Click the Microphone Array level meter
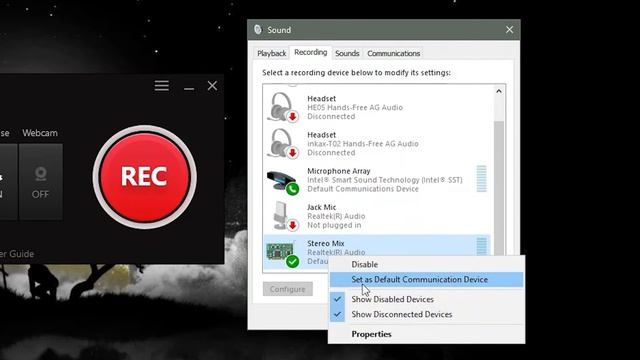The image size is (640, 360). click(482, 179)
